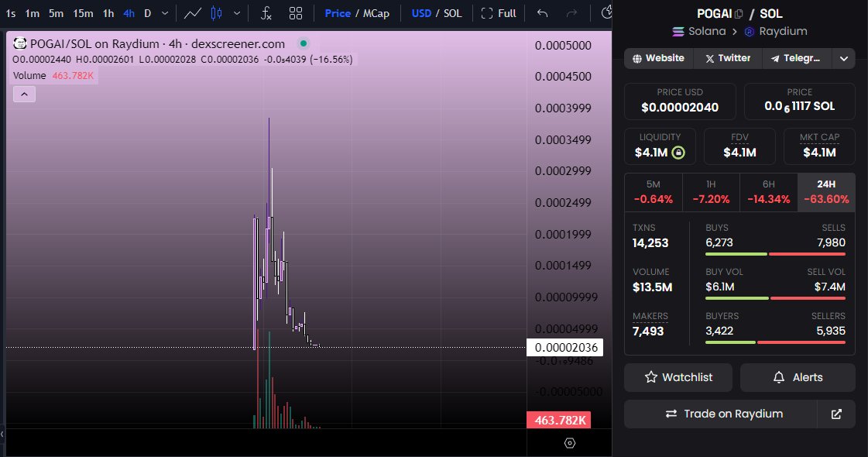Select the daily D timeframe

(148, 13)
